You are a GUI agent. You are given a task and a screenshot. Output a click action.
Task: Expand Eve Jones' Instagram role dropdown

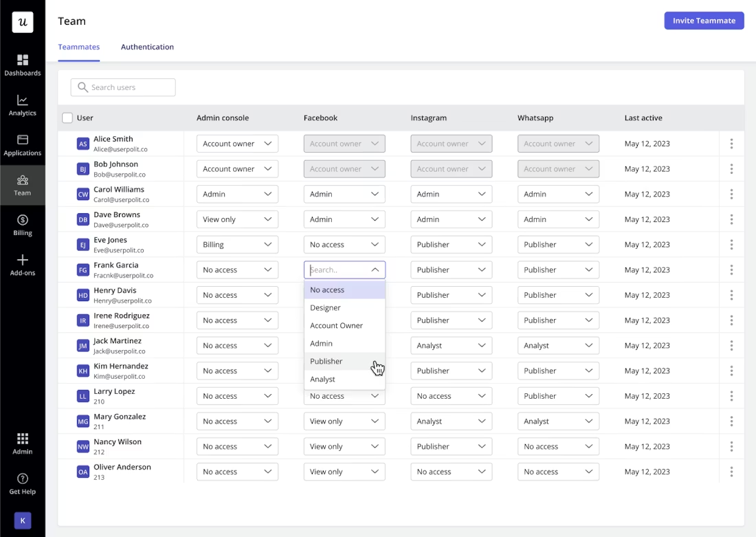[451, 244]
